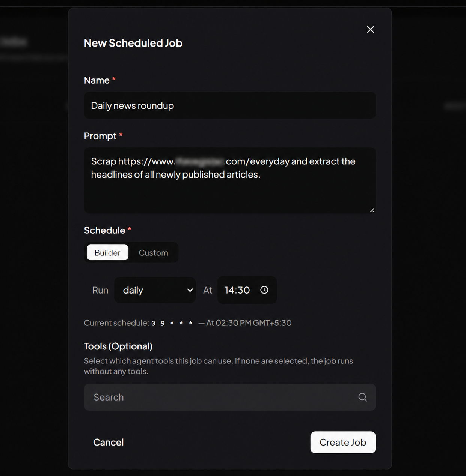Click the Name label

pyautogui.click(x=97, y=80)
